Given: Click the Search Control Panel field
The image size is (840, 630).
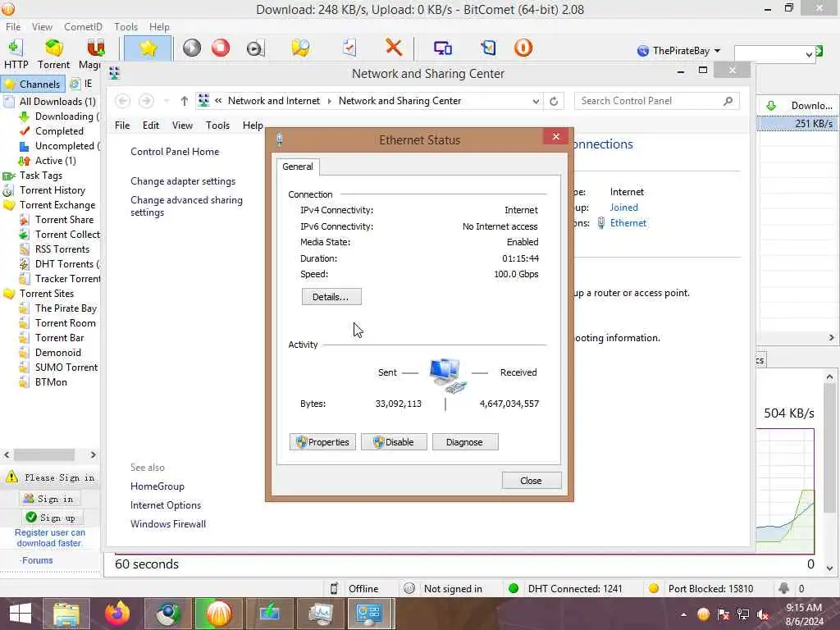Looking at the screenshot, I should pos(656,101).
